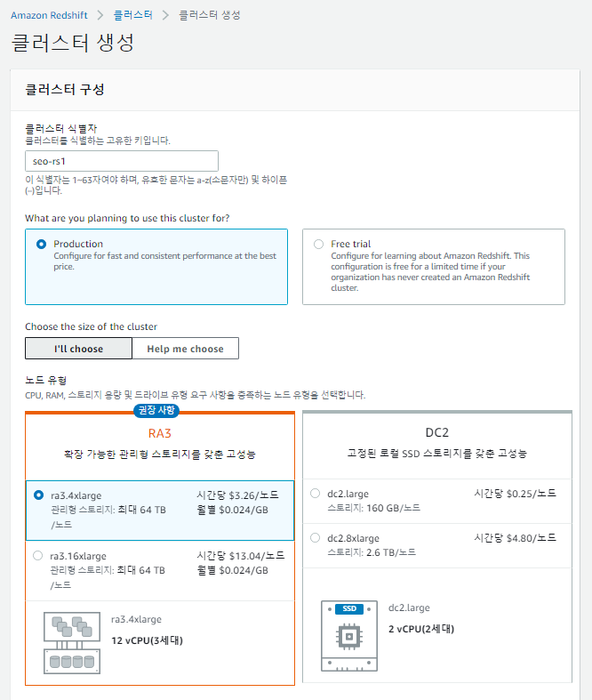This screenshot has height=700, width=592.
Task: Select the dc2.large node radio button
Action: point(315,494)
